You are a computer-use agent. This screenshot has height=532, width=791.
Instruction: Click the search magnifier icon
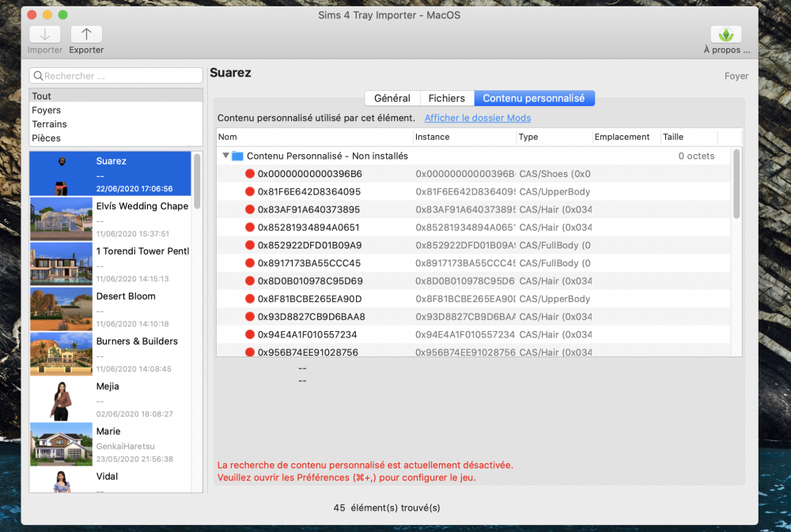38,76
